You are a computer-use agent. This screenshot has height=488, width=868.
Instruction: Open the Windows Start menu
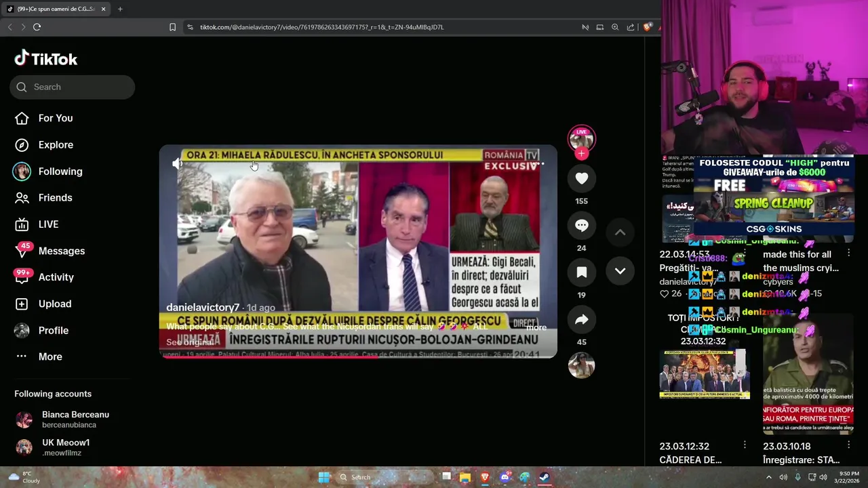324,477
